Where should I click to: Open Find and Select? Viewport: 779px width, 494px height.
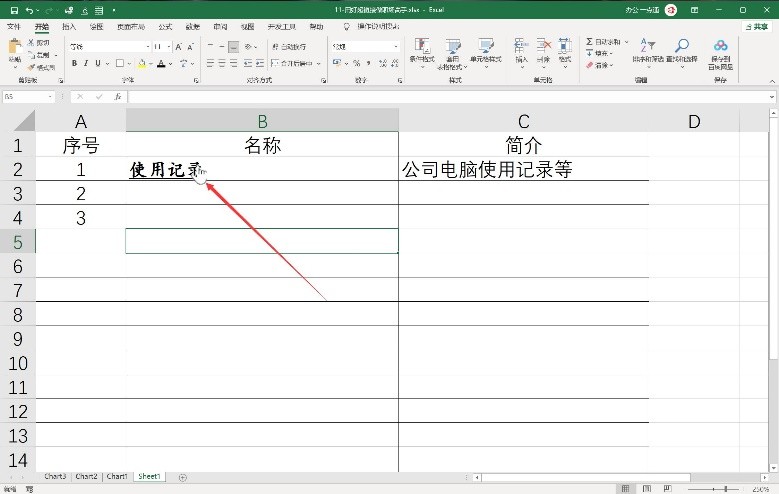tap(683, 52)
